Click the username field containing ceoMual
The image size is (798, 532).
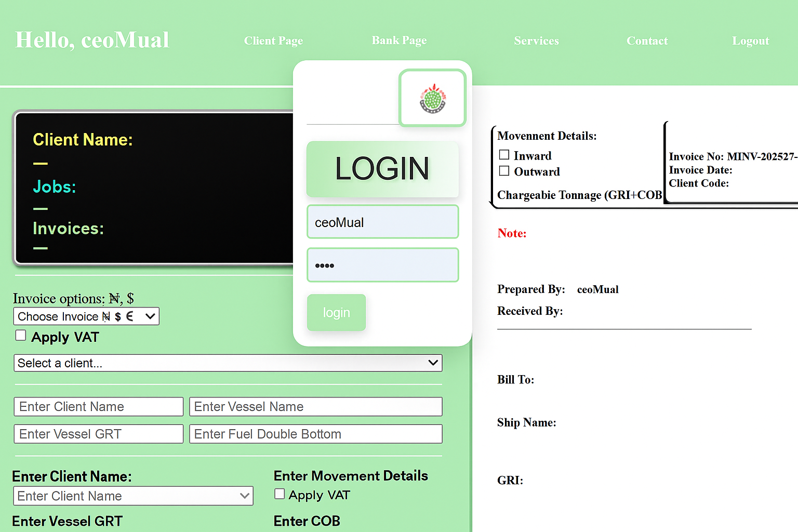click(382, 222)
